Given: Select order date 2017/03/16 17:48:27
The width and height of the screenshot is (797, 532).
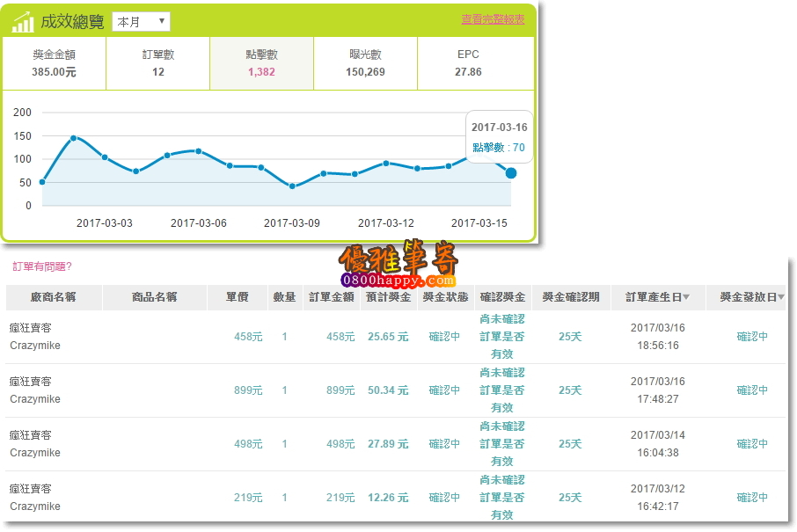Looking at the screenshot, I should pyautogui.click(x=658, y=390).
